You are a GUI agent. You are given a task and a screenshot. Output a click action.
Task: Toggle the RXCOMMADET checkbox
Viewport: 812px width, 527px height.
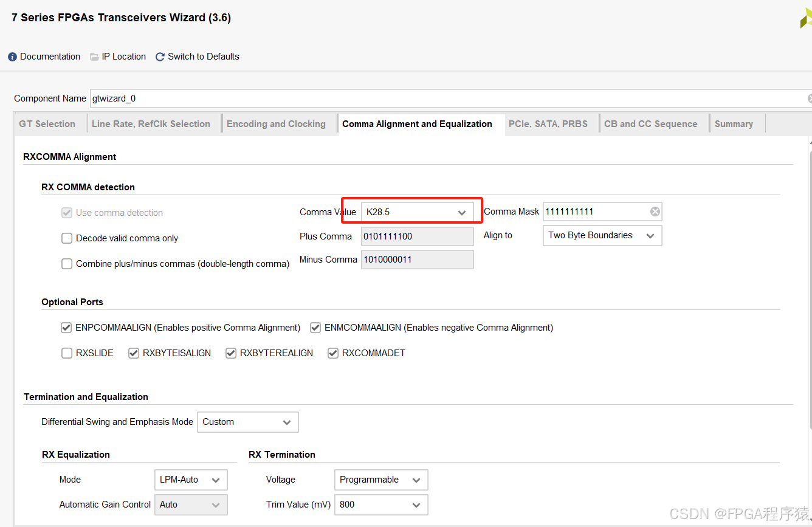333,353
